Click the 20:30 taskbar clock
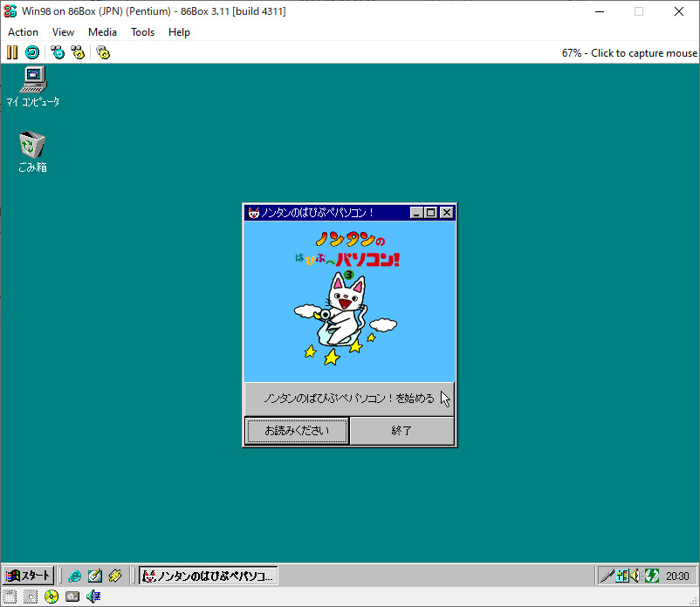 pyautogui.click(x=677, y=576)
